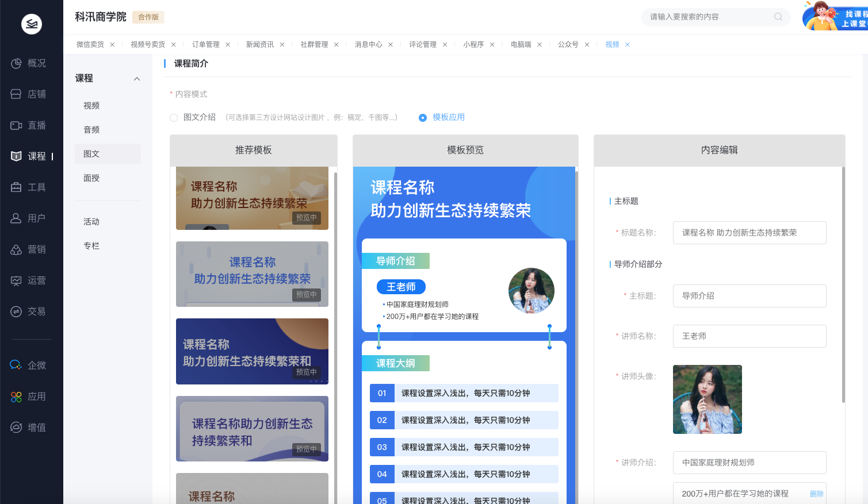
Task: Close the 小程序 tab
Action: point(492,44)
